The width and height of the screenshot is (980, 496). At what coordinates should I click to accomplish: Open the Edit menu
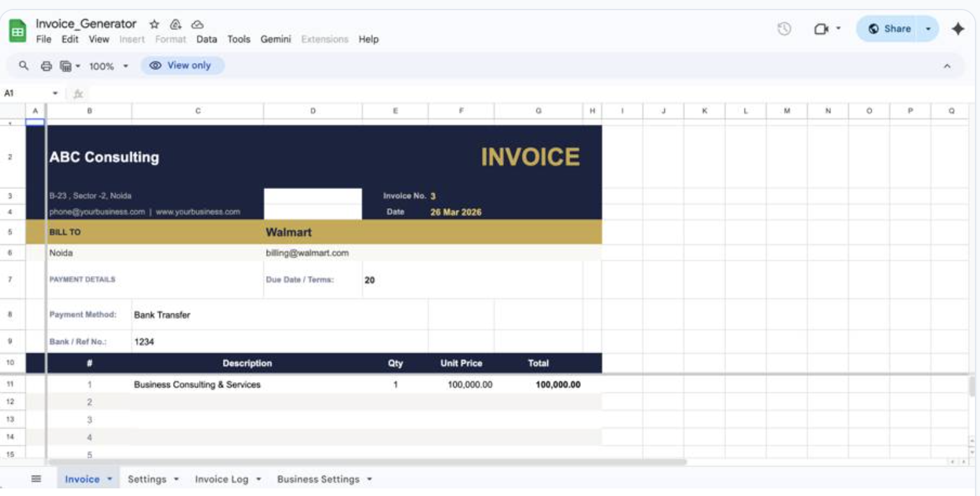[x=70, y=39]
